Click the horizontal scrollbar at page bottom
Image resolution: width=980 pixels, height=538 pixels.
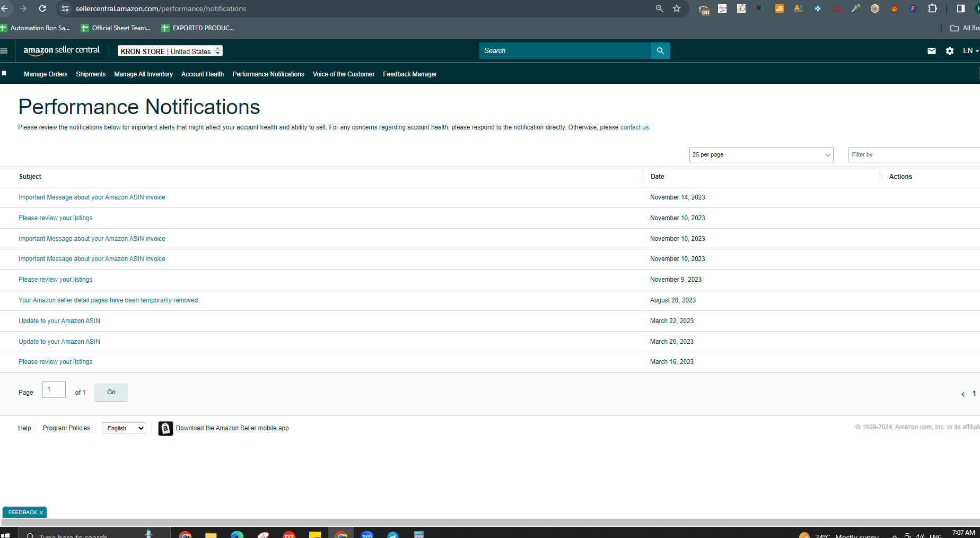point(490,522)
